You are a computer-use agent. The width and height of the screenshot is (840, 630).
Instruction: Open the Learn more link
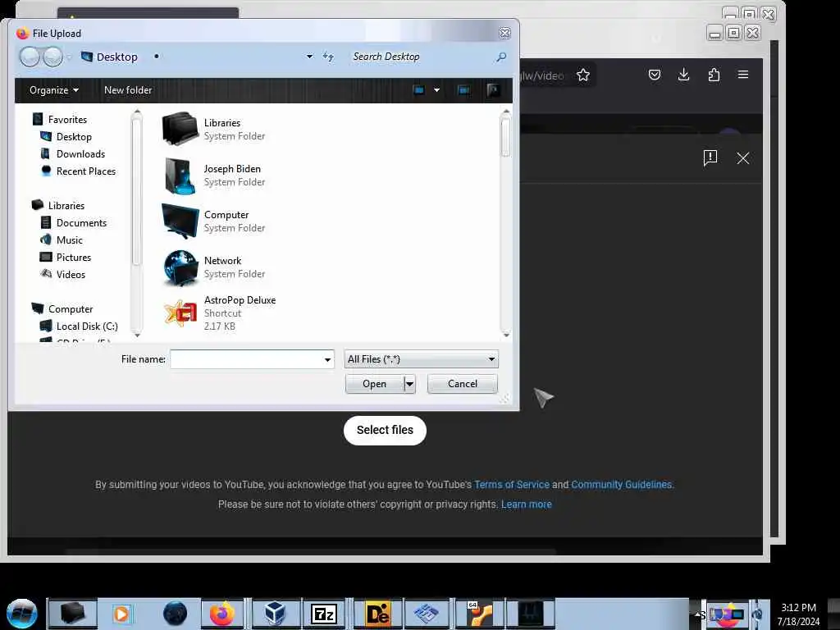coord(526,504)
